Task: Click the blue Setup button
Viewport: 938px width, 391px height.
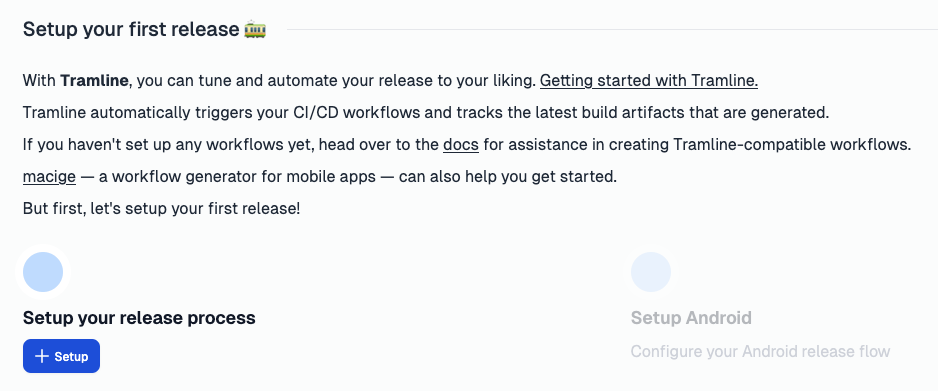Action: coord(61,356)
